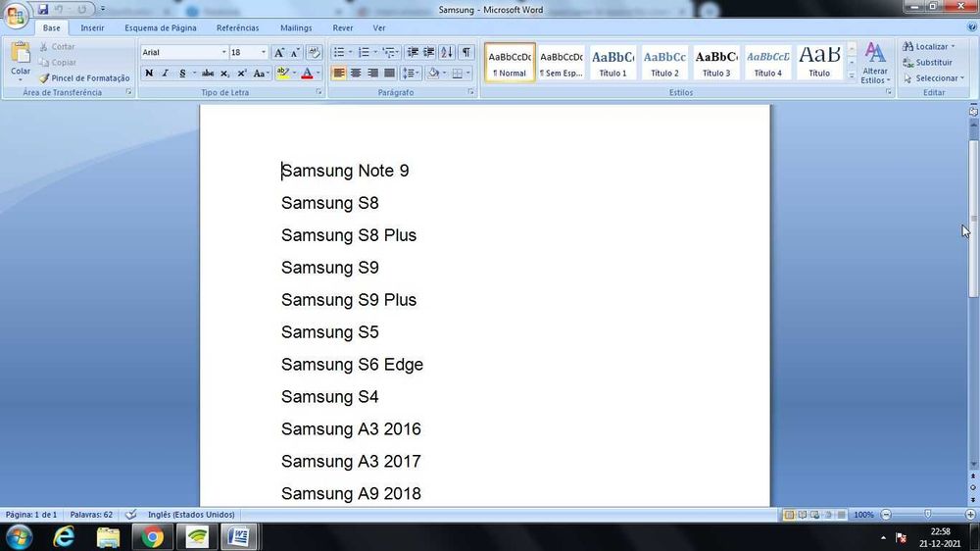Toggle underline (S) formatting
This screenshot has height=551, width=980.
(x=182, y=74)
